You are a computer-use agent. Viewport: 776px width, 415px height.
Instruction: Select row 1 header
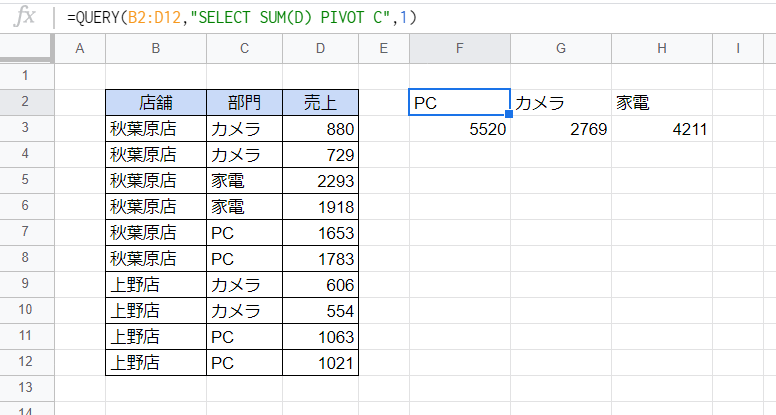25,76
